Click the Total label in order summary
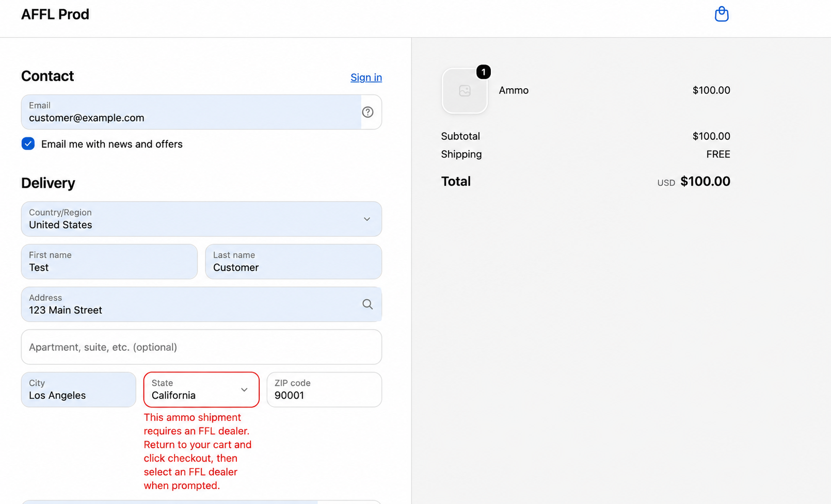This screenshot has height=504, width=831. 456,182
